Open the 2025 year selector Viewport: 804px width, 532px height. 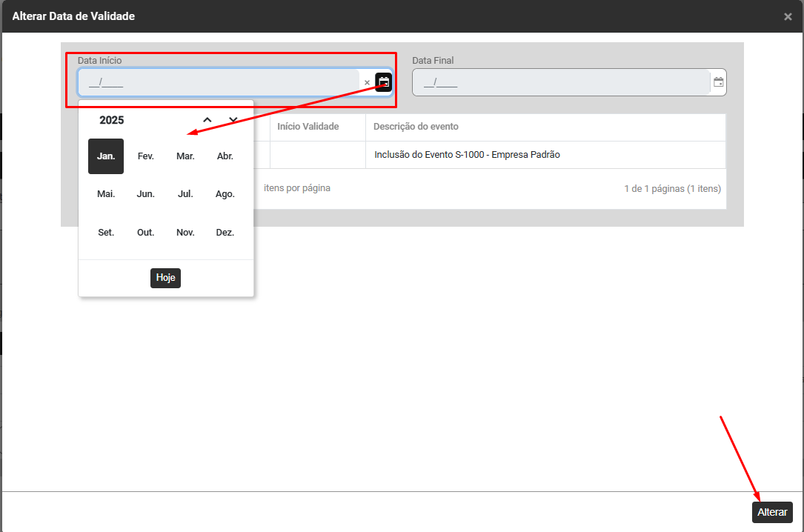click(112, 120)
